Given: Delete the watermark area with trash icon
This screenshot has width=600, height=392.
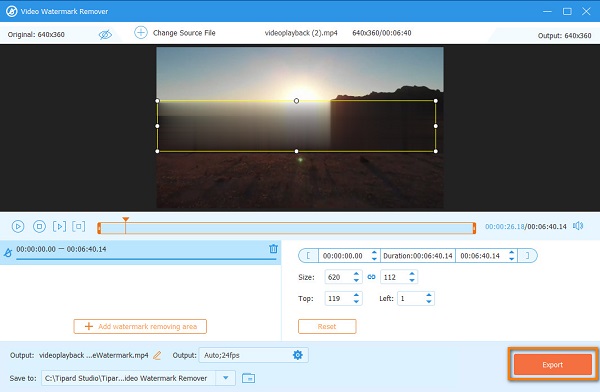Looking at the screenshot, I should point(273,249).
